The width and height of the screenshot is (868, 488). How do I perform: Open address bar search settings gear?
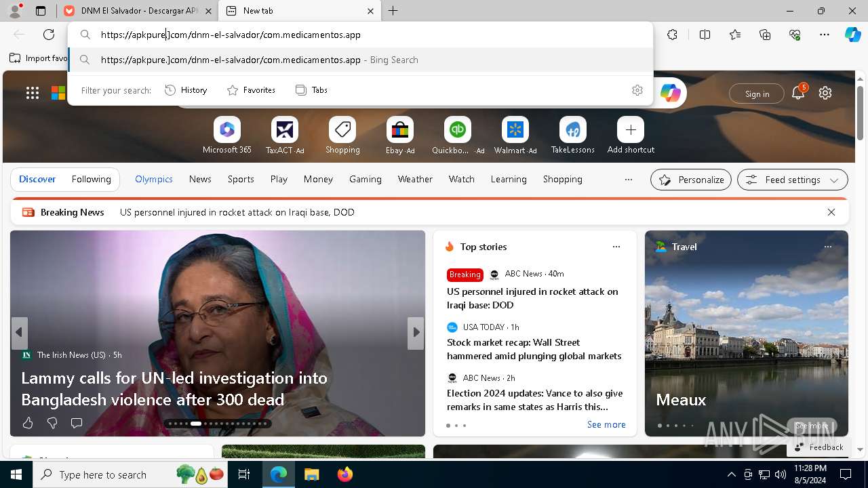[x=637, y=90]
